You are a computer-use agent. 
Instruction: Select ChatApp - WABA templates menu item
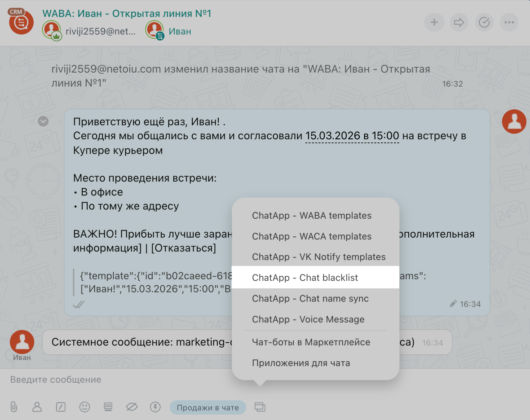pyautogui.click(x=312, y=216)
